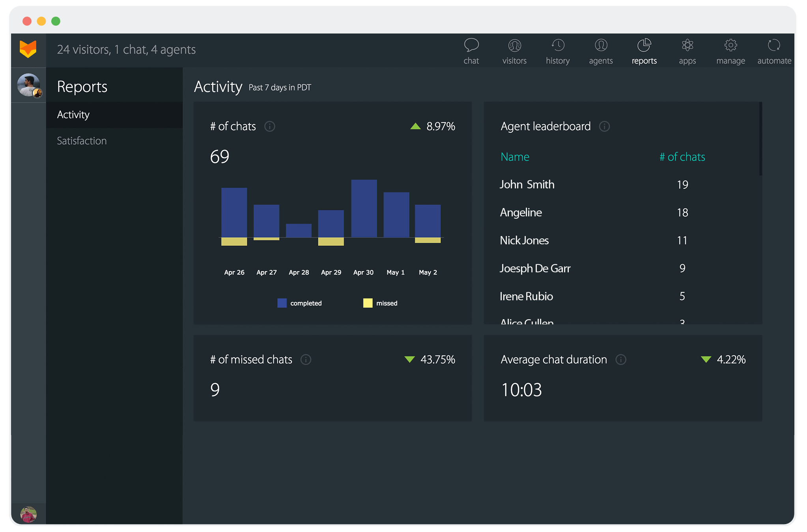The height and width of the screenshot is (532, 807).
Task: Click Nick Jones's chat count 11
Action: click(x=682, y=240)
